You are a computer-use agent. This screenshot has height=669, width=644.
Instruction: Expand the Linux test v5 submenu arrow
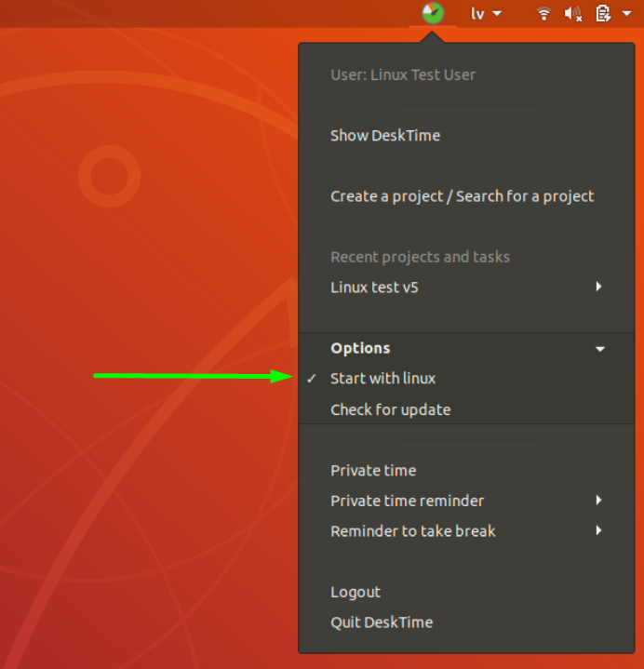pos(598,287)
